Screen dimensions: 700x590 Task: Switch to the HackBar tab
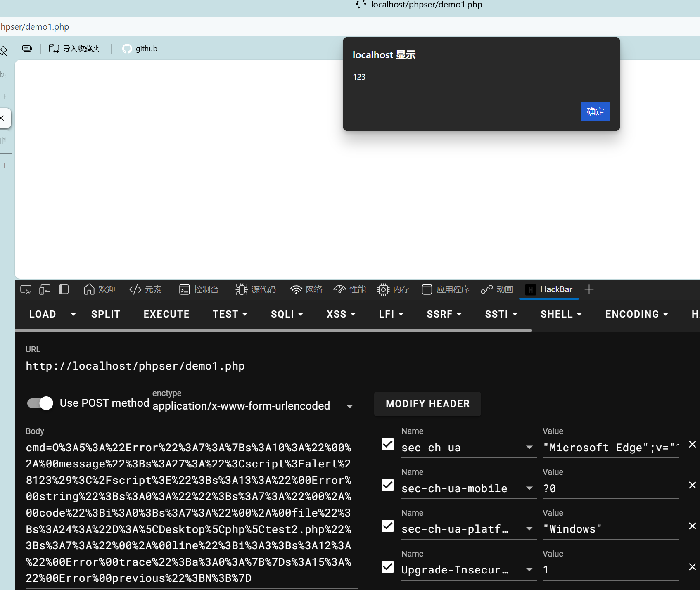pos(549,289)
